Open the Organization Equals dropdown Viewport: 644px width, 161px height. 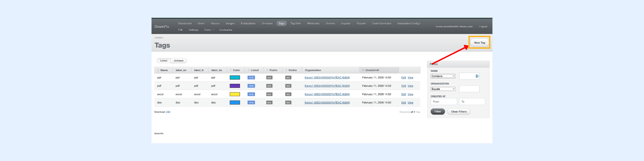click(443, 89)
